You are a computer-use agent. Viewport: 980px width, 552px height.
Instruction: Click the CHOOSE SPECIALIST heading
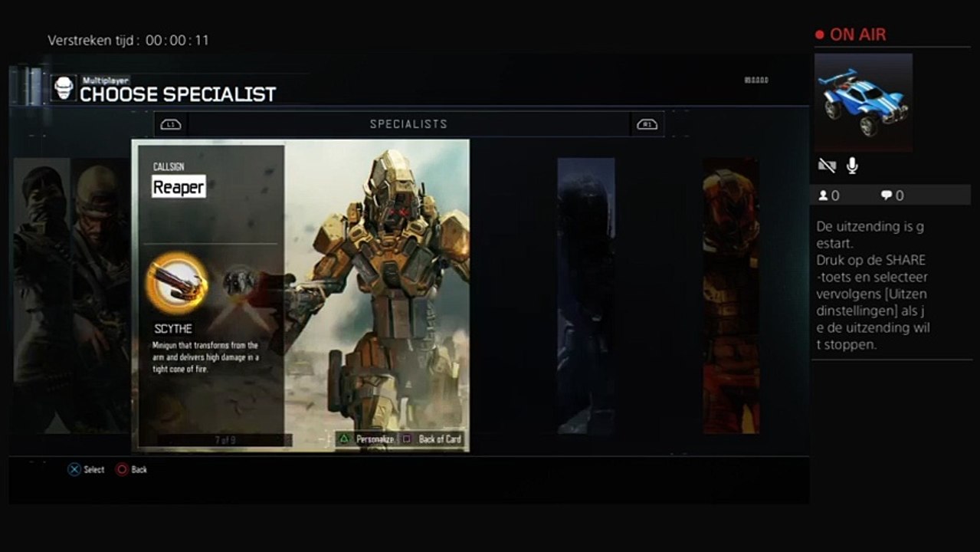(x=178, y=94)
